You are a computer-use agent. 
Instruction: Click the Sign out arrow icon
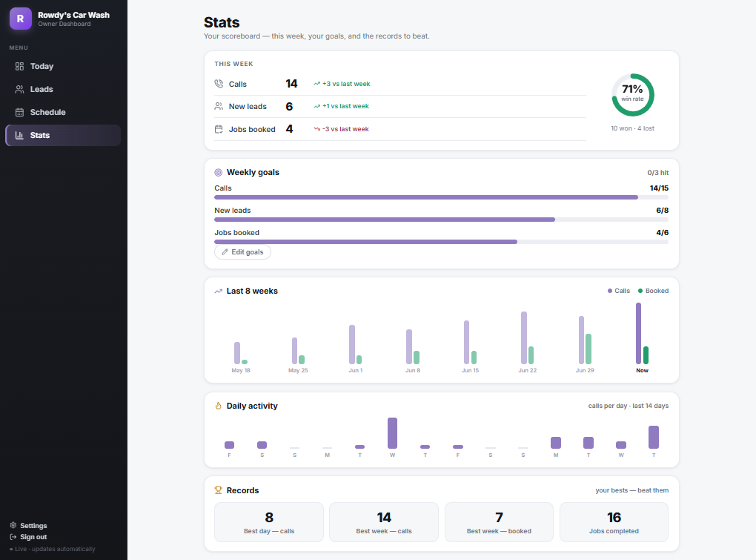[13, 537]
